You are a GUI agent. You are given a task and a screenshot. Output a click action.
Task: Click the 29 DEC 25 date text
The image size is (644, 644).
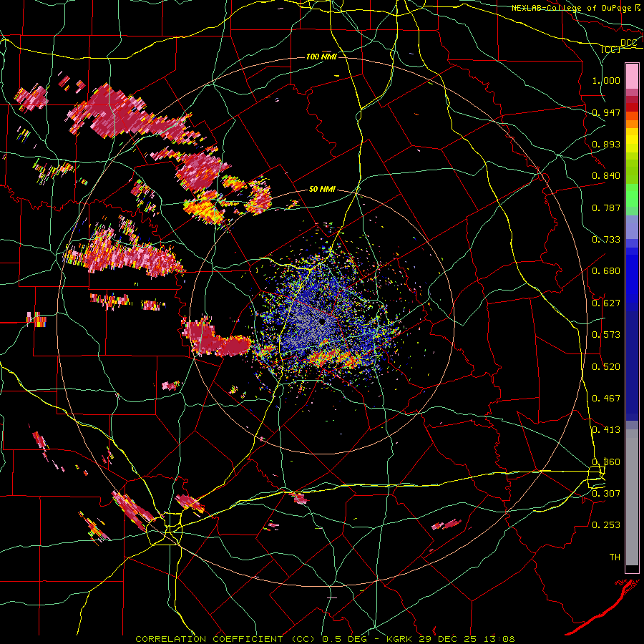click(x=448, y=639)
